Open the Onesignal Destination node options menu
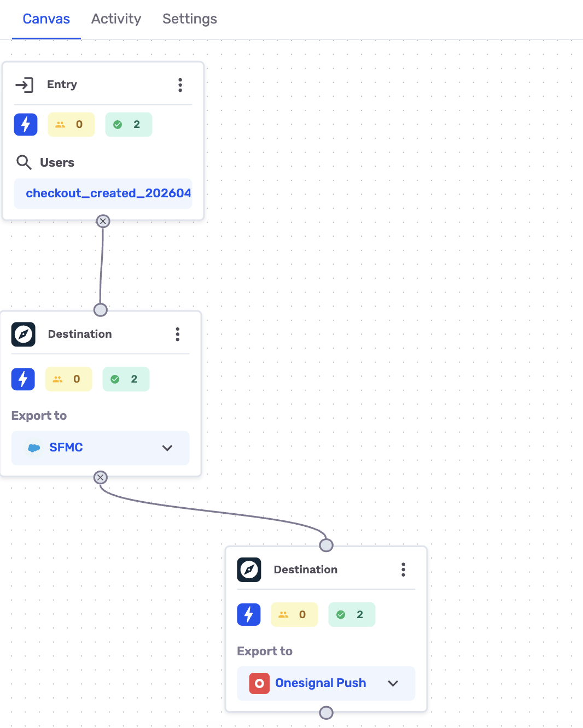 [403, 570]
